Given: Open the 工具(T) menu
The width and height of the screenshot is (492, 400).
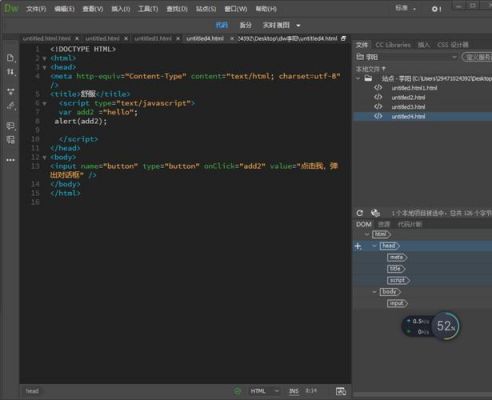Looking at the screenshot, I should [x=148, y=9].
